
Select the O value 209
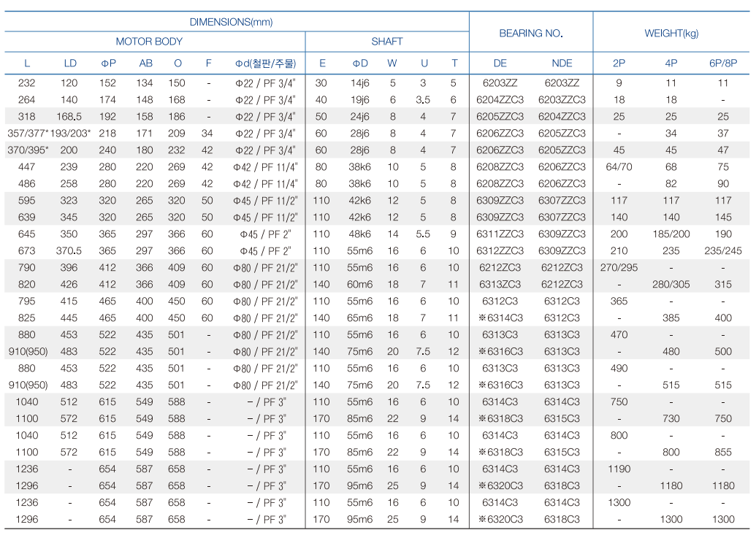177,134
